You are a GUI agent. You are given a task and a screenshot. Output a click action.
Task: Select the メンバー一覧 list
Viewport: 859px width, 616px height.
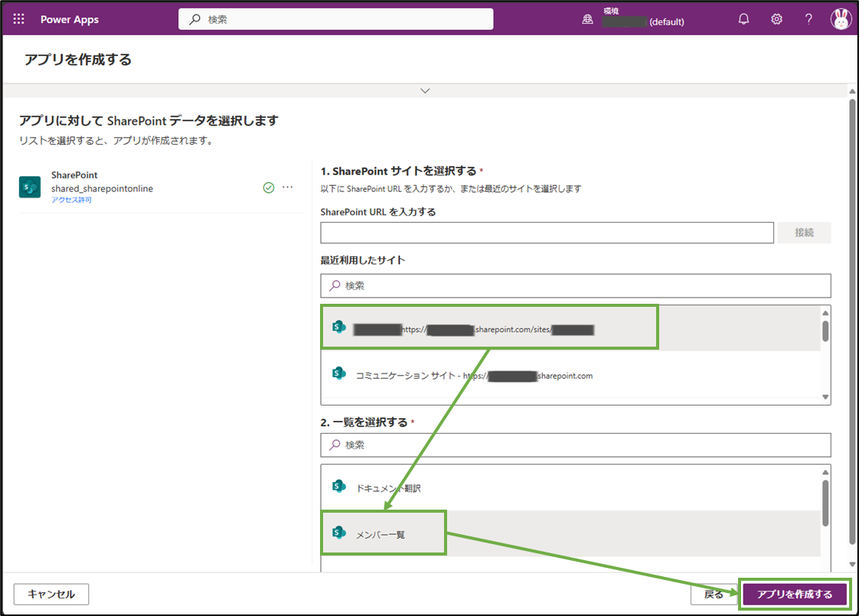570,534
